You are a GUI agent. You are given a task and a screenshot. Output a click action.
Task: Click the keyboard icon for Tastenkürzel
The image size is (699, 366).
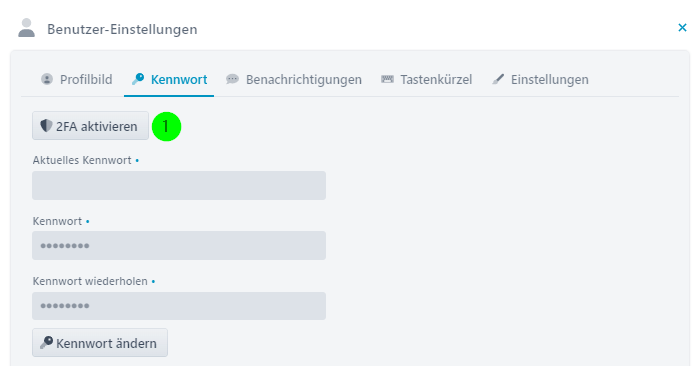pyautogui.click(x=387, y=79)
